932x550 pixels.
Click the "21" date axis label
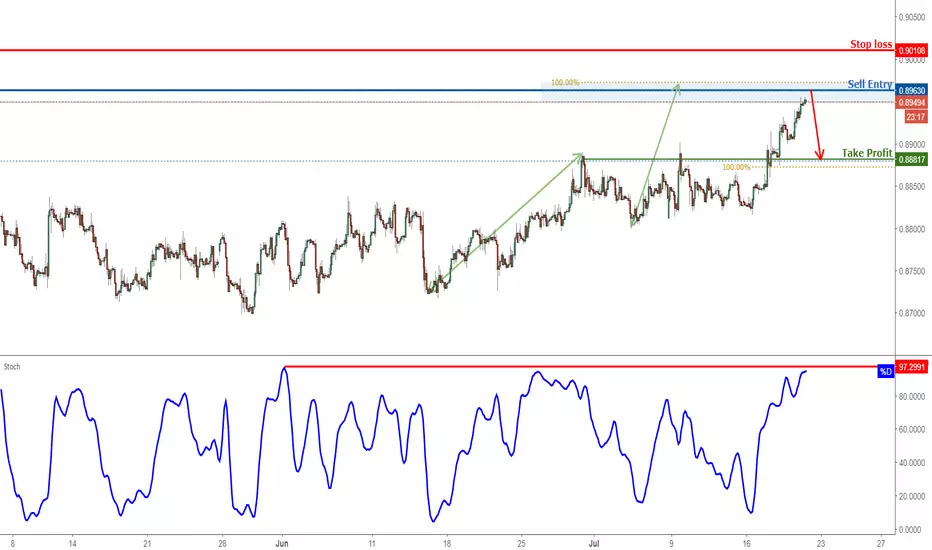pyautogui.click(x=147, y=543)
